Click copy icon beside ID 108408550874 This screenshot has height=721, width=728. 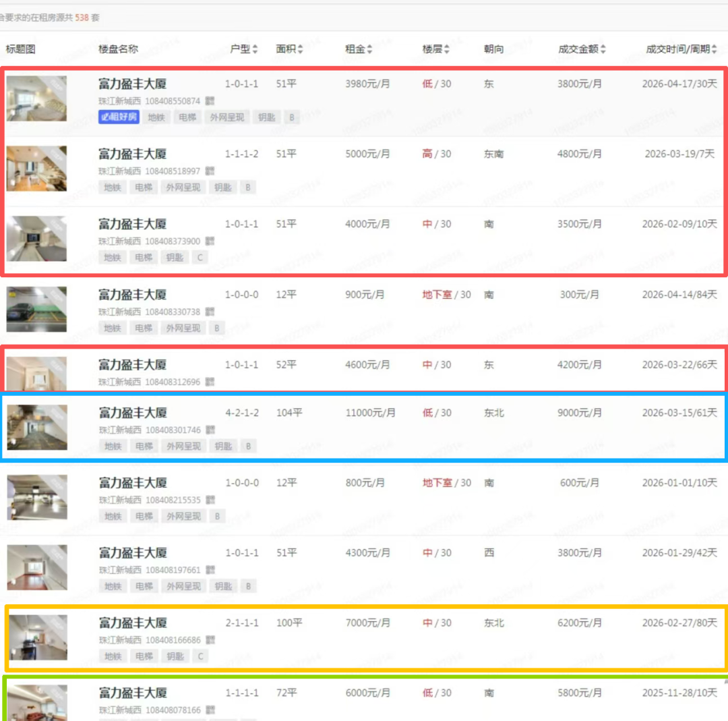click(209, 100)
